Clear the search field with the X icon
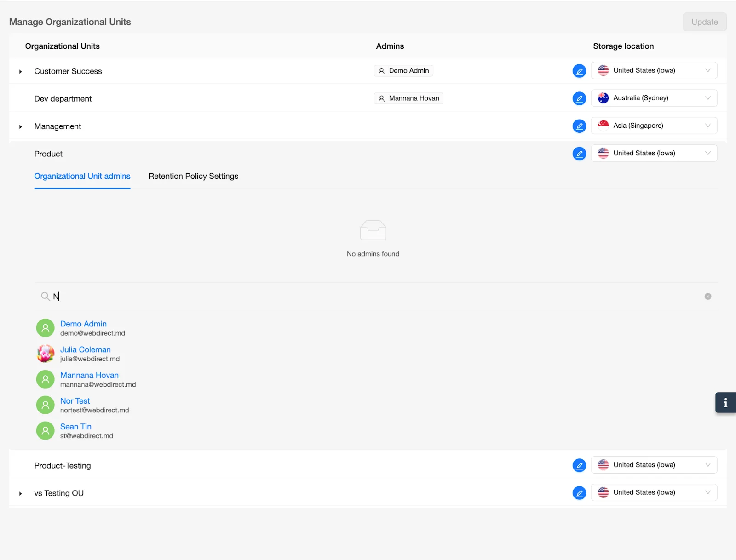This screenshot has height=560, width=736. tap(707, 296)
